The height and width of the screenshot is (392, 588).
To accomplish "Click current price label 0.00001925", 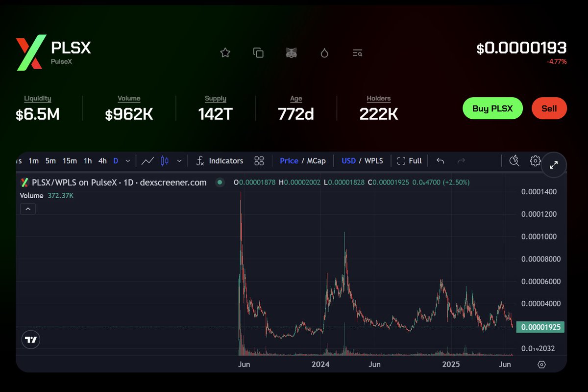I will (540, 327).
